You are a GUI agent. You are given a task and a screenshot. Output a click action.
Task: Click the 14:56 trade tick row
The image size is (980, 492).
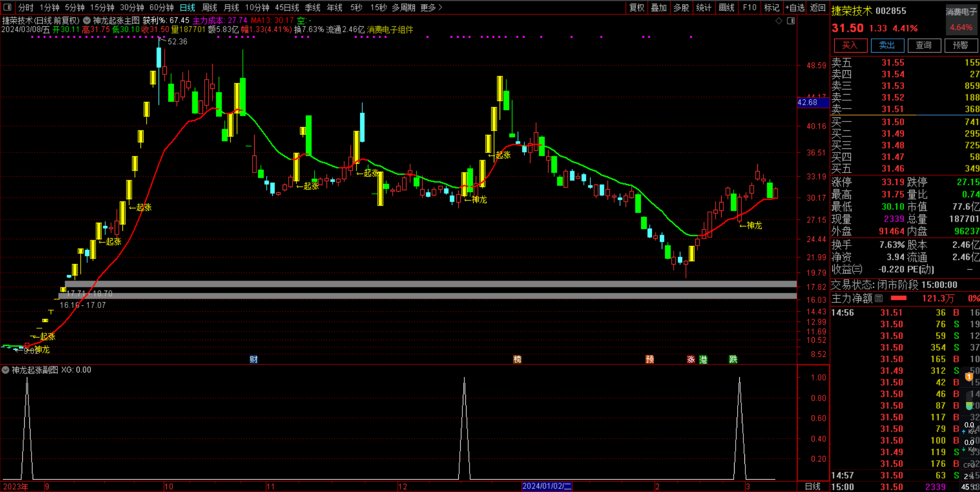(x=905, y=313)
